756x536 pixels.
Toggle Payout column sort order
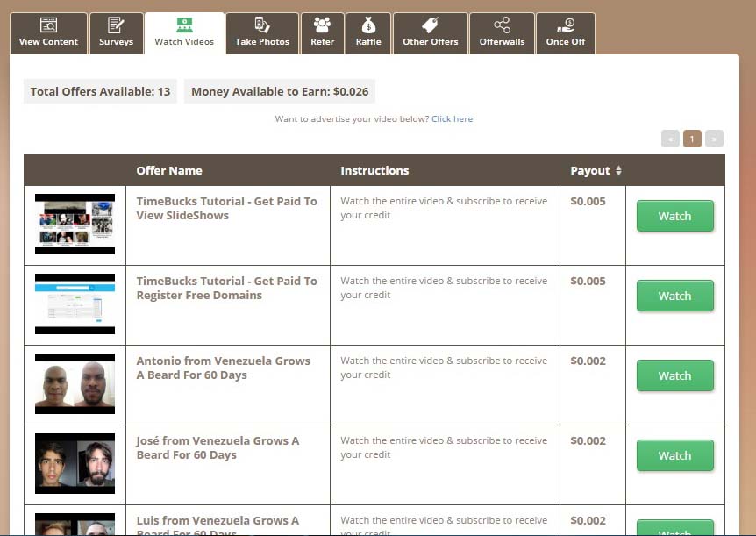(x=618, y=170)
